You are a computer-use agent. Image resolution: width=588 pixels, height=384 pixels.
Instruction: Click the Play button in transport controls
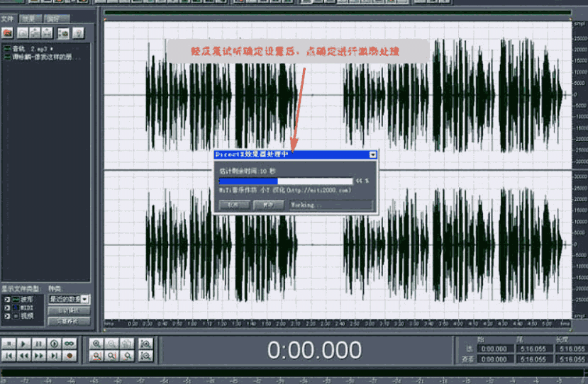pyautogui.click(x=23, y=344)
